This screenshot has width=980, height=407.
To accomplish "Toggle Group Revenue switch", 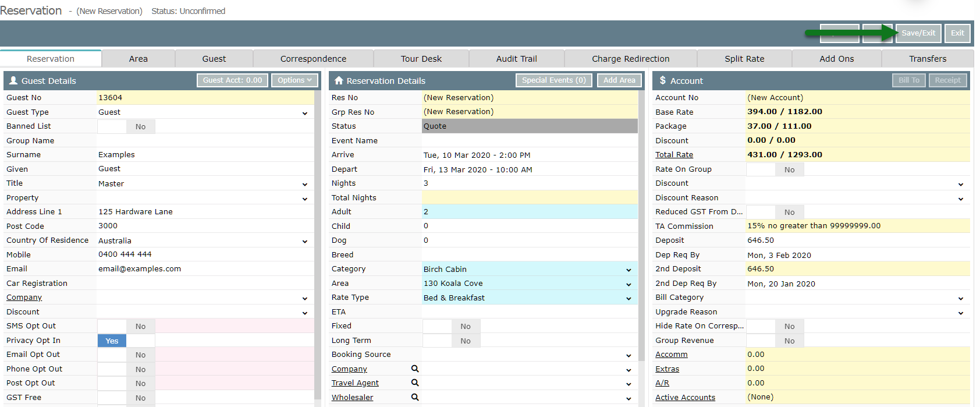I will coord(775,341).
